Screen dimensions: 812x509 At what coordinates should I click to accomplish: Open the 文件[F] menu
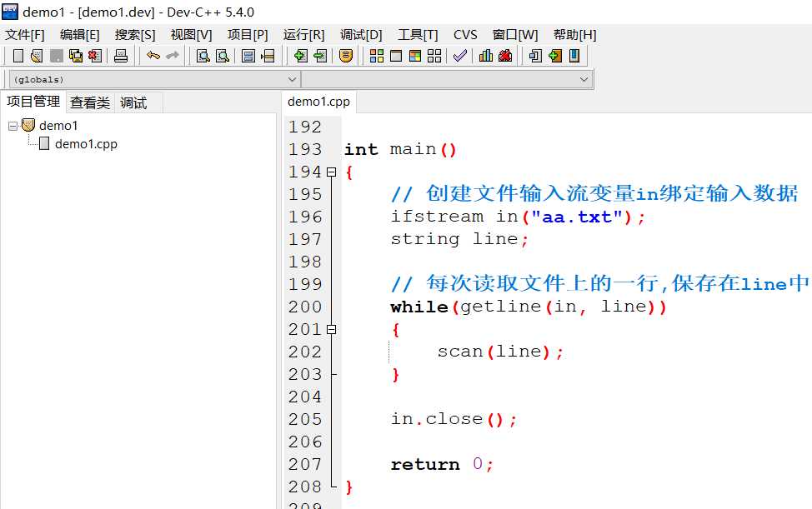coord(25,35)
